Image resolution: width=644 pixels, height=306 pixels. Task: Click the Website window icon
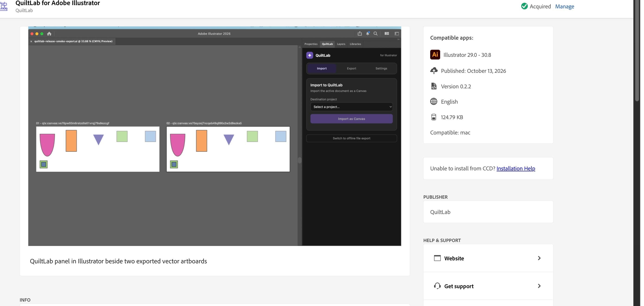click(437, 258)
